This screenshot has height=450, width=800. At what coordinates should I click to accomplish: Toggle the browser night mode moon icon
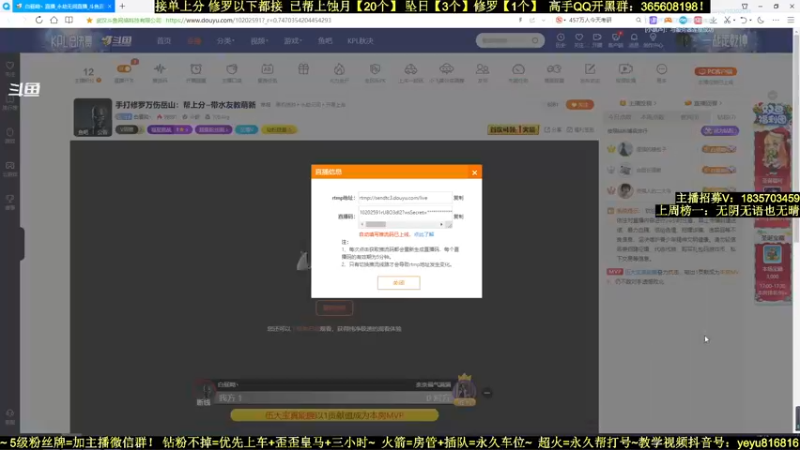click(761, 20)
